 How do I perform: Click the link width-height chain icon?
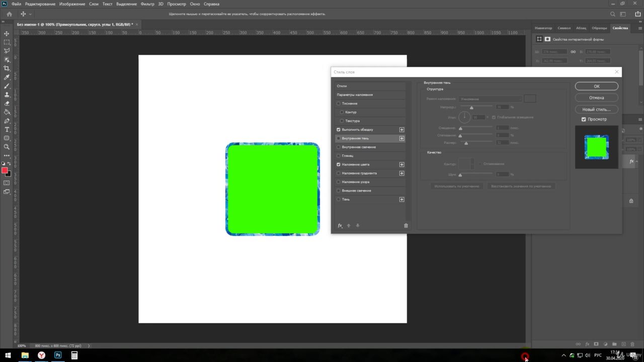pyautogui.click(x=573, y=52)
